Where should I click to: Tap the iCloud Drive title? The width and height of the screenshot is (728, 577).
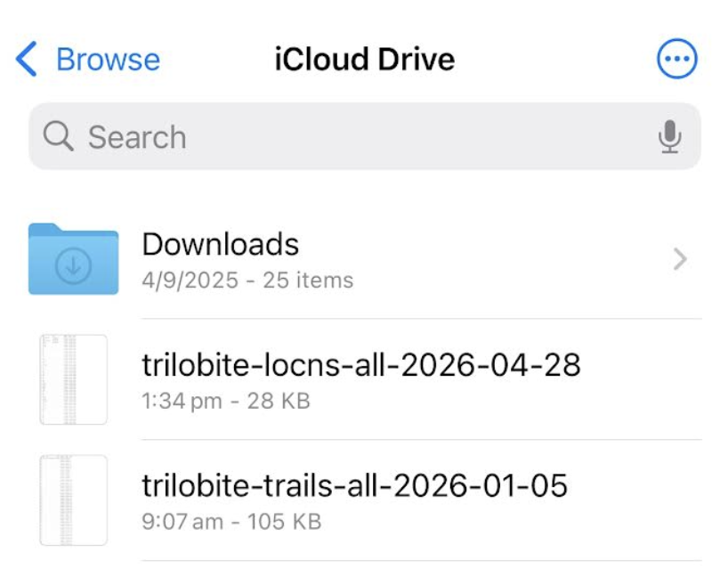(365, 60)
